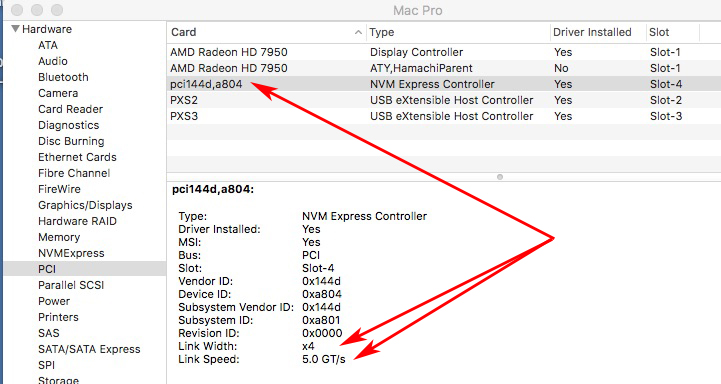Toggle the Card column sort arrow

pos(358,32)
